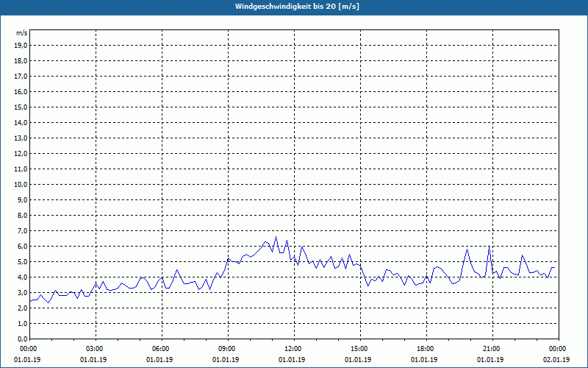The width and height of the screenshot is (588, 368).
Task: Click the 'm/s' unit label
Action: 22,33
